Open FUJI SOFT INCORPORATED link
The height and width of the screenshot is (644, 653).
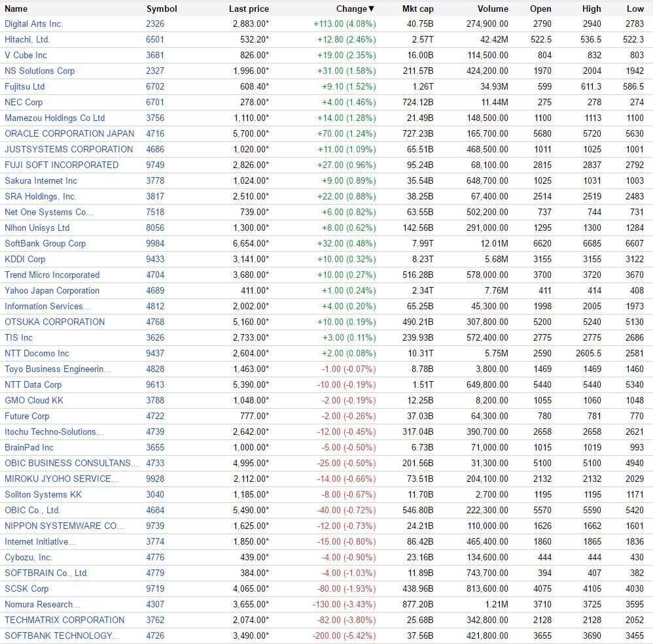[62, 165]
